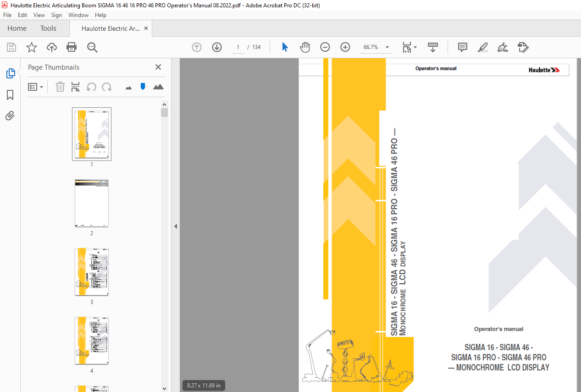
Task: Print the document with printer icon
Action: pos(72,47)
